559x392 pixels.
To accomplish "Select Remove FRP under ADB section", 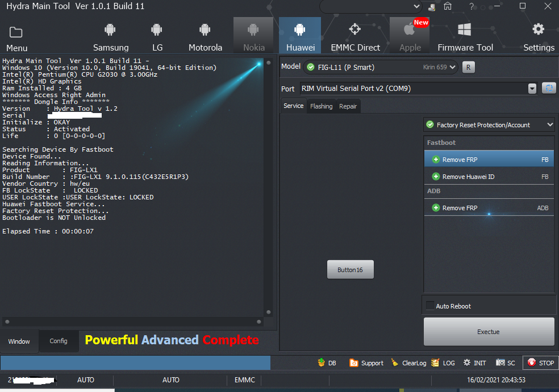I will (489, 208).
